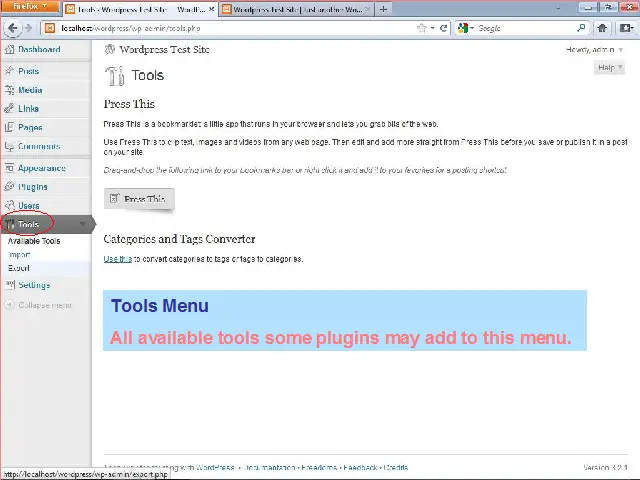Open Comments menu item
Screen dimensions: 640x480
pos(39,146)
